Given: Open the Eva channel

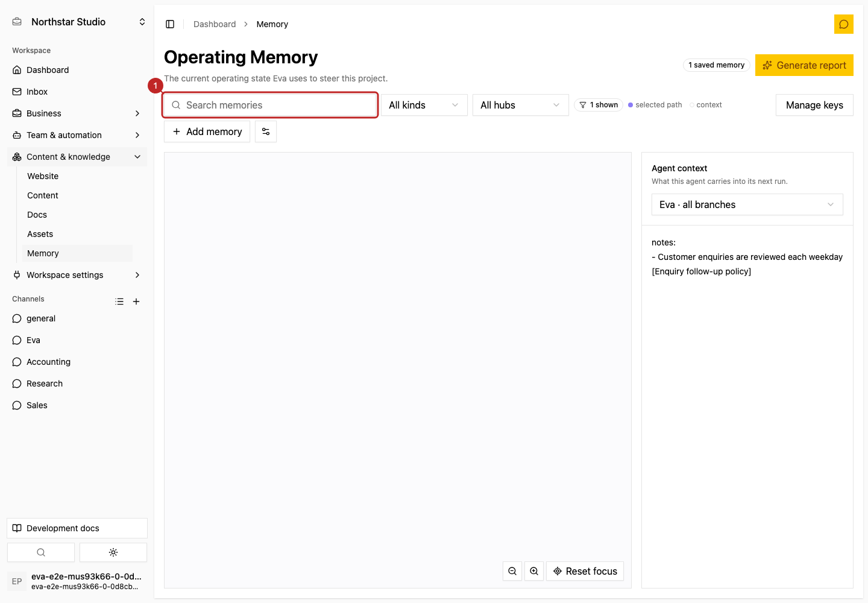Looking at the screenshot, I should tap(77, 340).
